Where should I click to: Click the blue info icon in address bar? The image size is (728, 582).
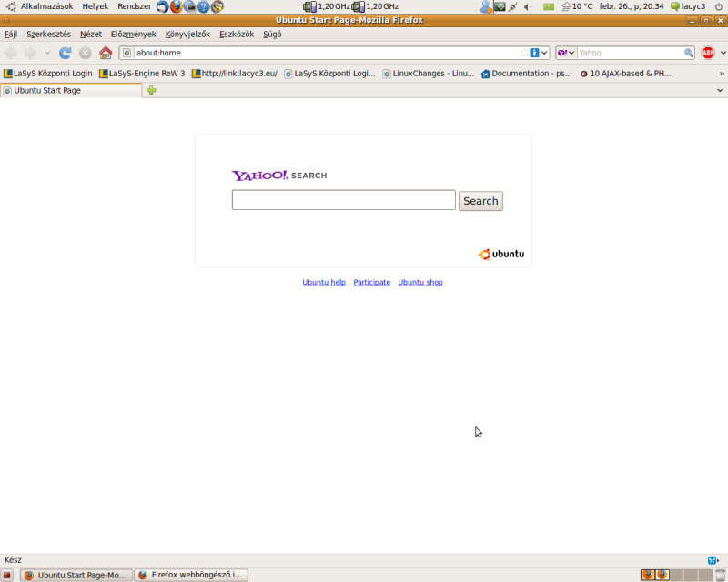point(534,53)
